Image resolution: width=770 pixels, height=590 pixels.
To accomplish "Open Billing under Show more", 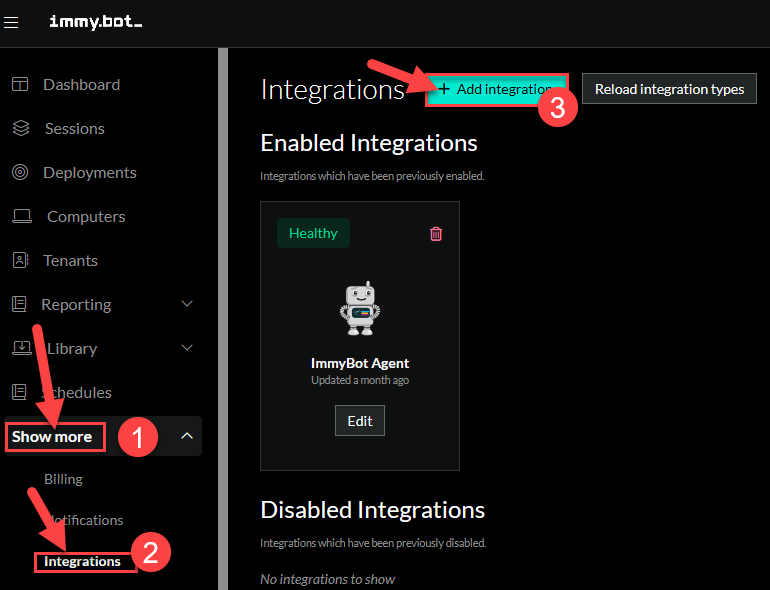I will pos(63,479).
